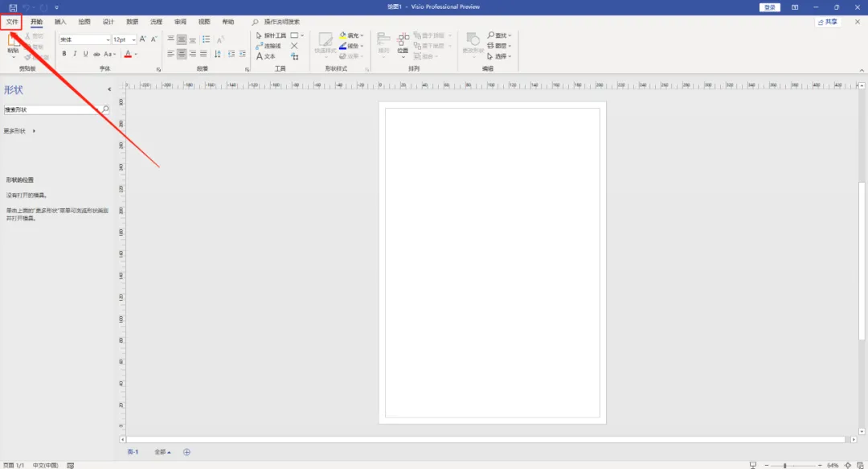Open the 设计 (Design) ribbon tab
868x469 pixels.
tap(108, 23)
